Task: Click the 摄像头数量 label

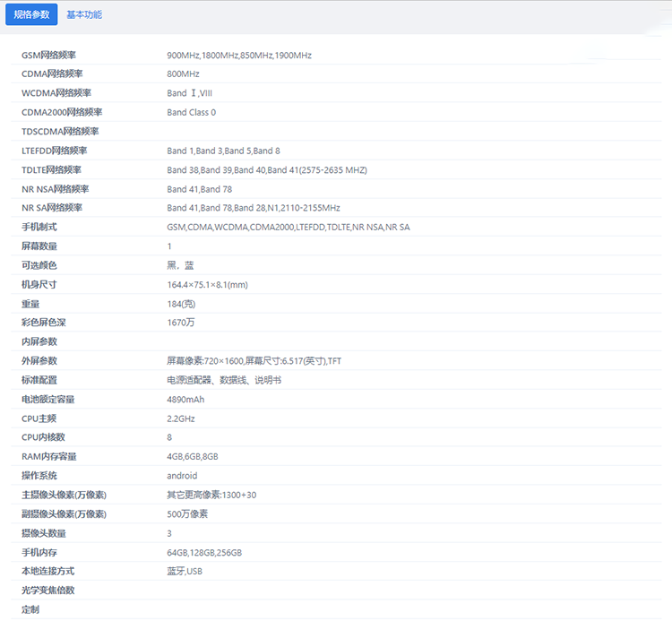Action: click(x=44, y=533)
